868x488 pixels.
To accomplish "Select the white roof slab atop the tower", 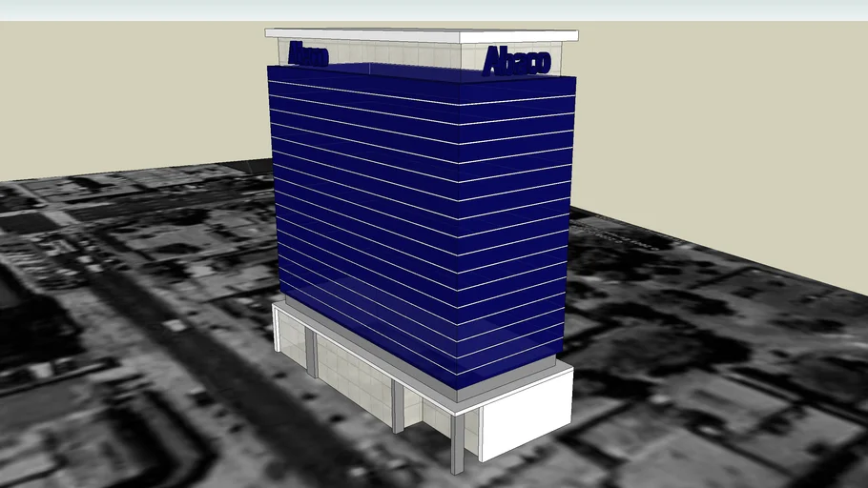I will pyautogui.click(x=420, y=35).
